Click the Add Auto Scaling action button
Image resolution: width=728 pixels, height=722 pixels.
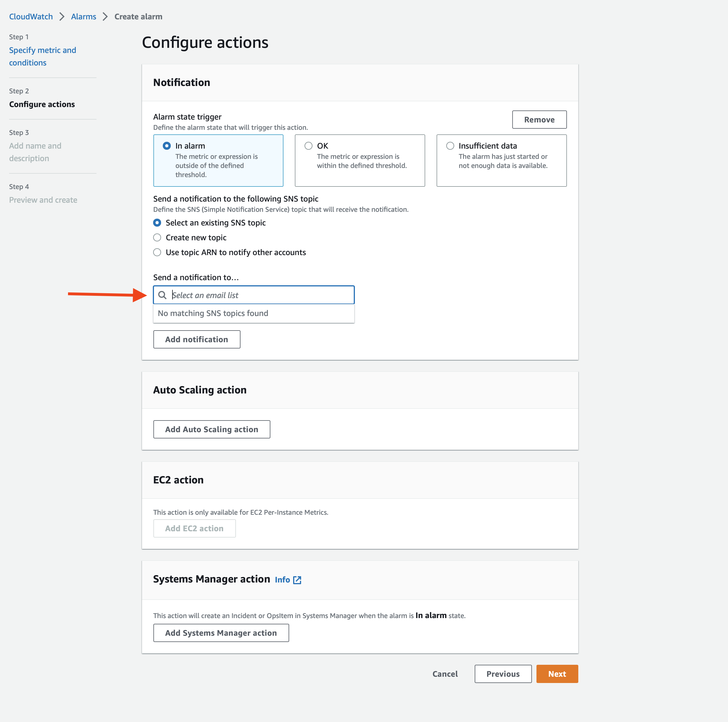click(x=211, y=429)
